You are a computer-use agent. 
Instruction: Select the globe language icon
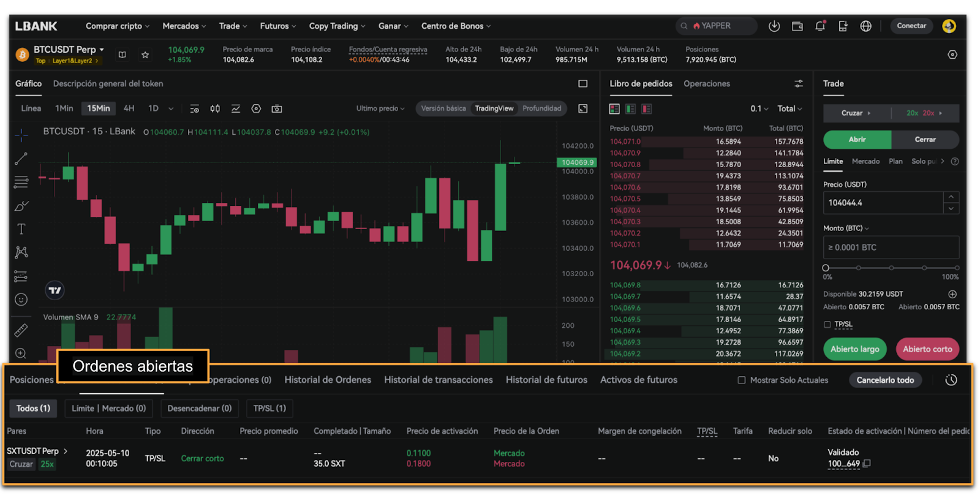[865, 26]
